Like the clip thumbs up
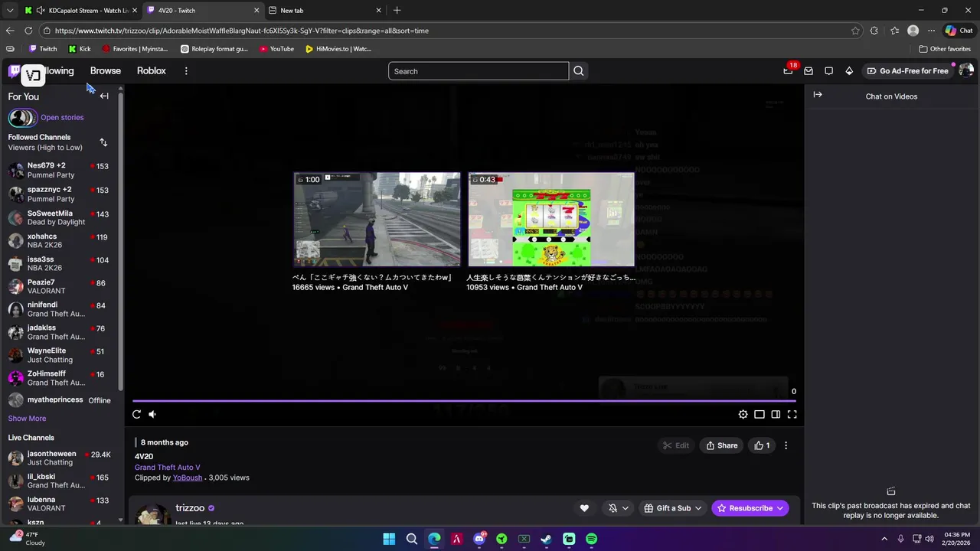 pos(763,445)
